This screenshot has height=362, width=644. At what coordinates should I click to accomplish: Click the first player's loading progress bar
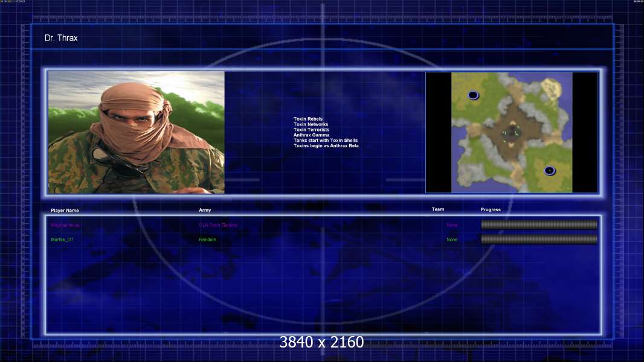tap(539, 224)
